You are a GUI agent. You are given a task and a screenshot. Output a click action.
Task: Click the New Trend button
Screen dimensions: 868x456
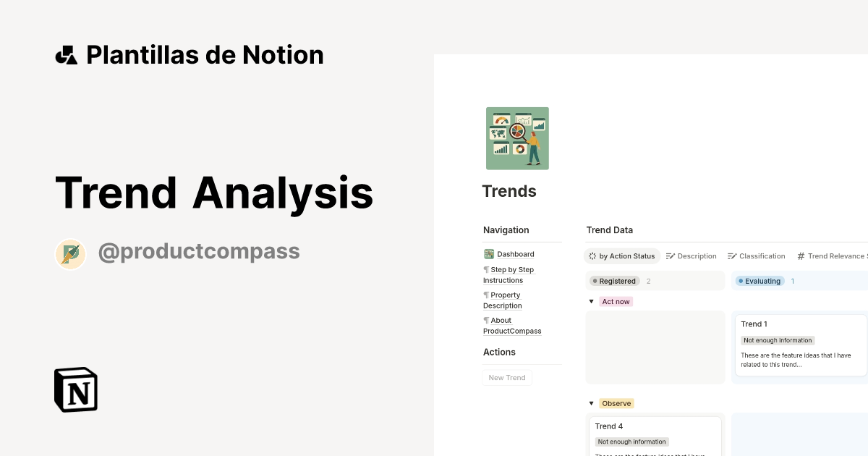pyautogui.click(x=506, y=377)
